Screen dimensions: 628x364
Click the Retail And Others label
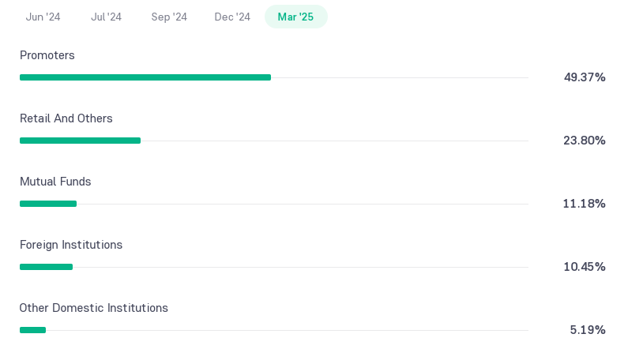point(66,118)
